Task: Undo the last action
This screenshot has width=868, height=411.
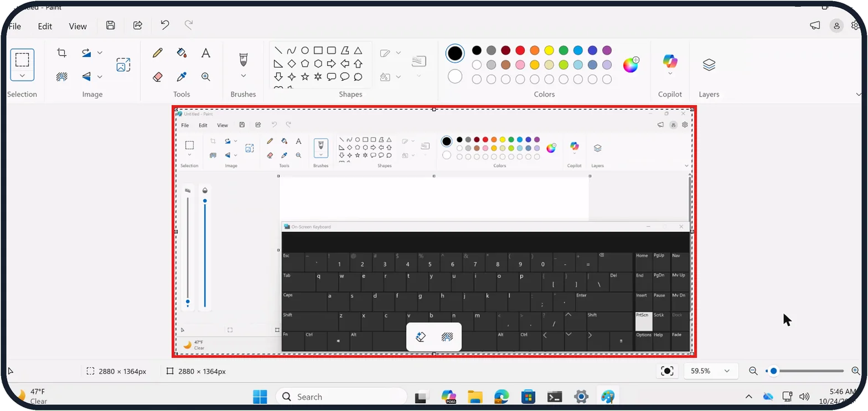Action: coord(165,25)
